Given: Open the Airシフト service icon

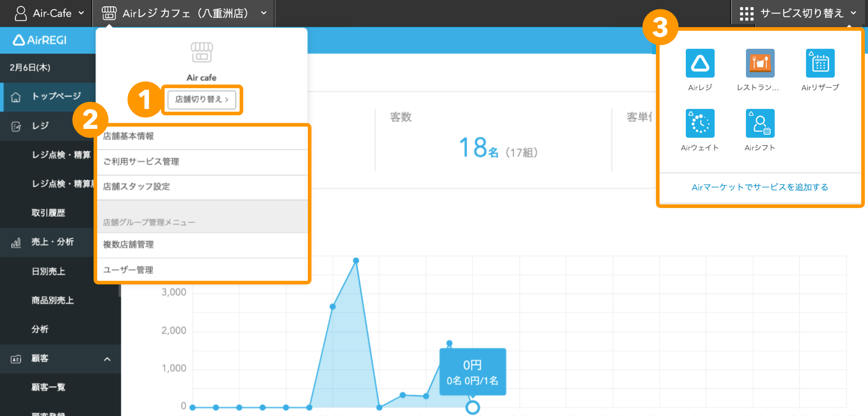Looking at the screenshot, I should (x=760, y=123).
